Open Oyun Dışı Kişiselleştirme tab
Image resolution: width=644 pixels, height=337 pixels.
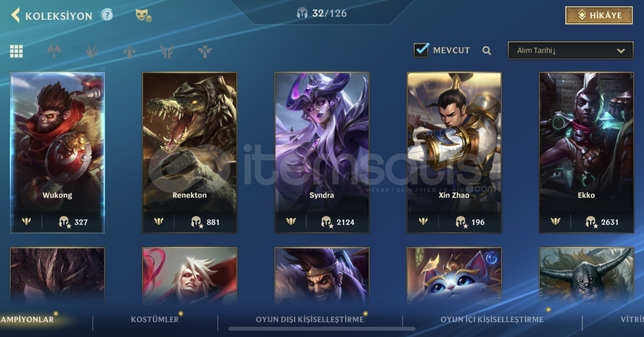coord(310,319)
